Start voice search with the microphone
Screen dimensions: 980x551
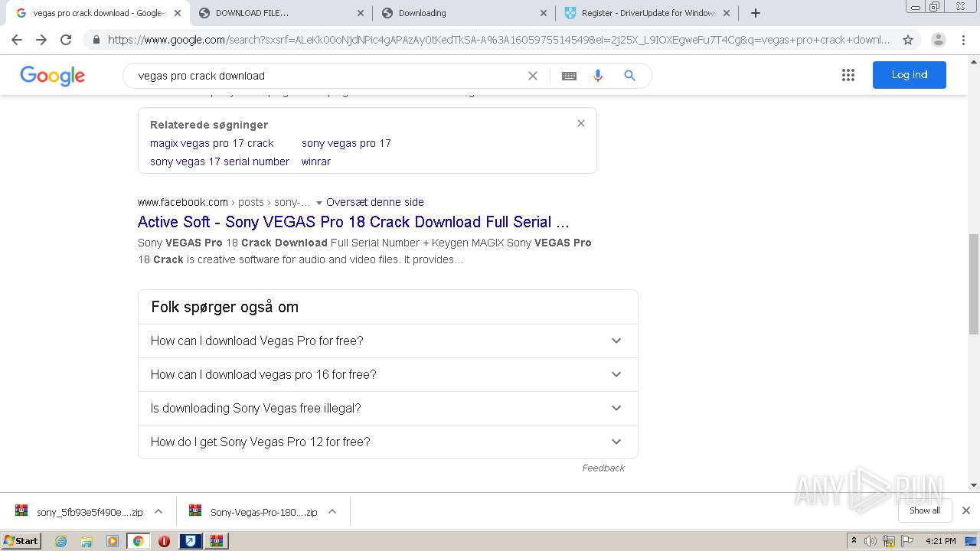598,76
